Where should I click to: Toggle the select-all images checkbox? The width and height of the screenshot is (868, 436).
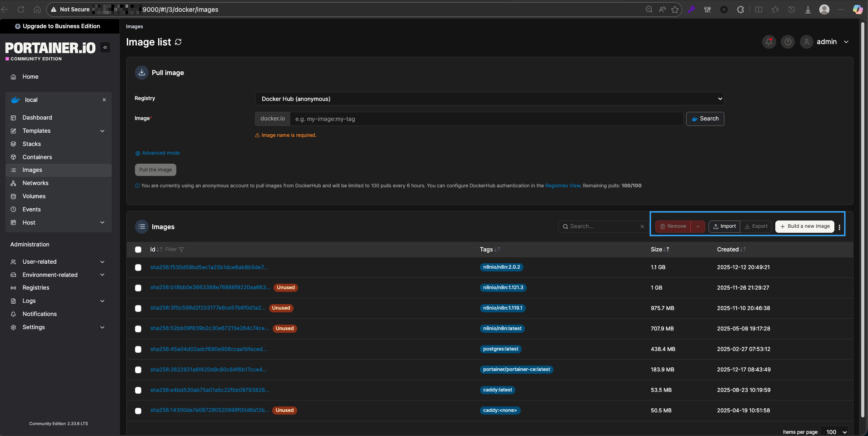[138, 250]
